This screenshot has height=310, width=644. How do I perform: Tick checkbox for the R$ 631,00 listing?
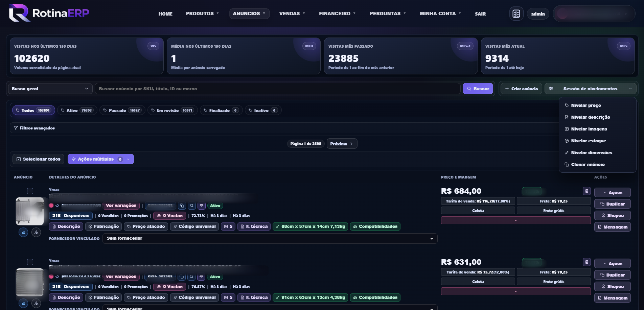pos(30,262)
